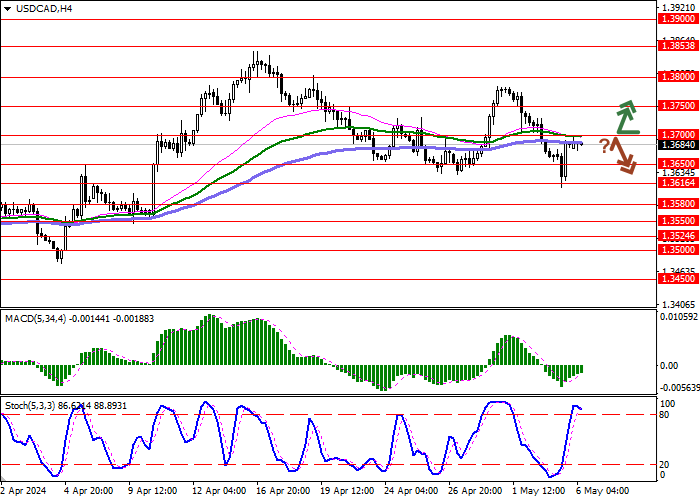Click the 6 May 04:00 time label
This screenshot has width=700, height=500.
(x=604, y=490)
